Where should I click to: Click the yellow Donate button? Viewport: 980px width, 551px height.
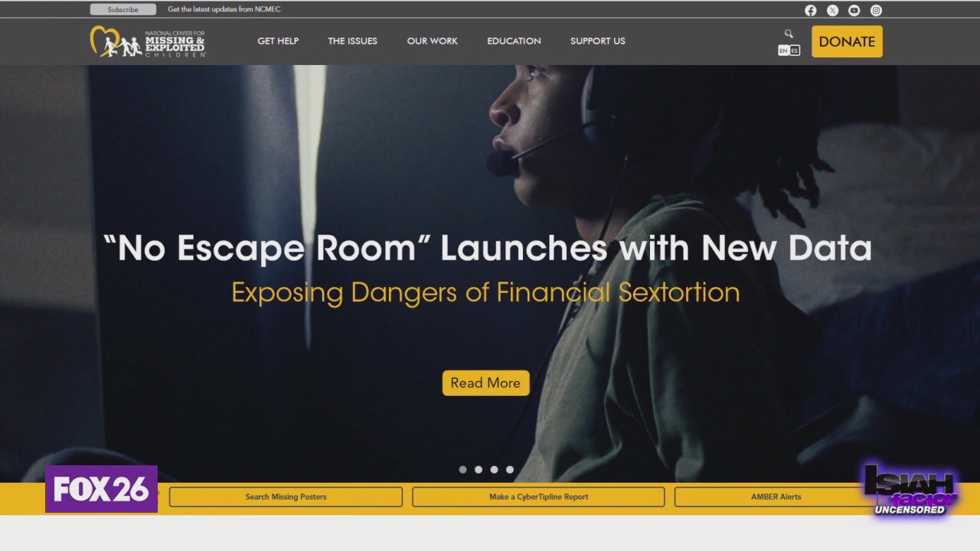coord(847,41)
